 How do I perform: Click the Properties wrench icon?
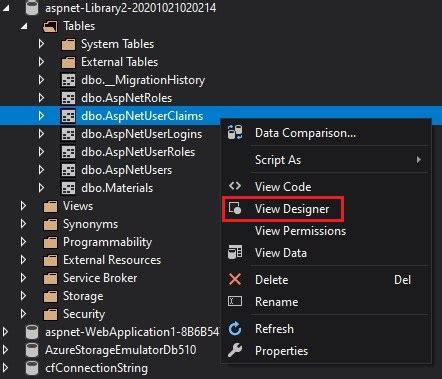pos(235,351)
